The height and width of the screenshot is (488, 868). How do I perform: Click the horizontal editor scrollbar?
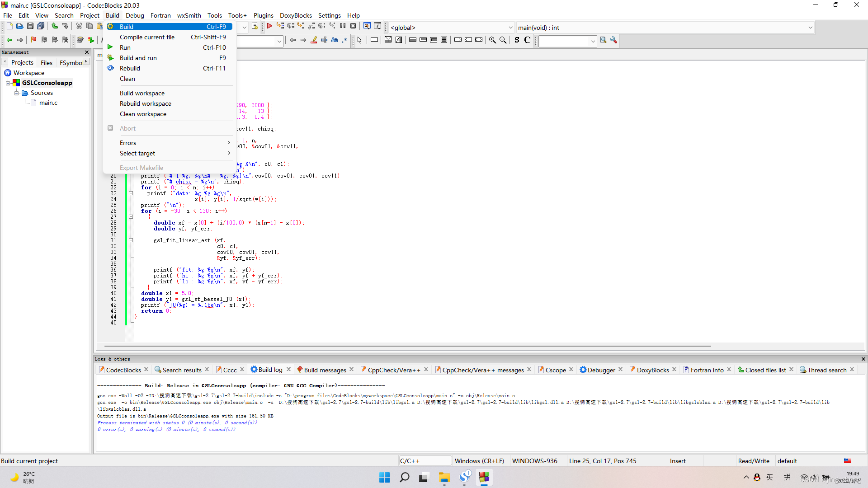click(407, 346)
